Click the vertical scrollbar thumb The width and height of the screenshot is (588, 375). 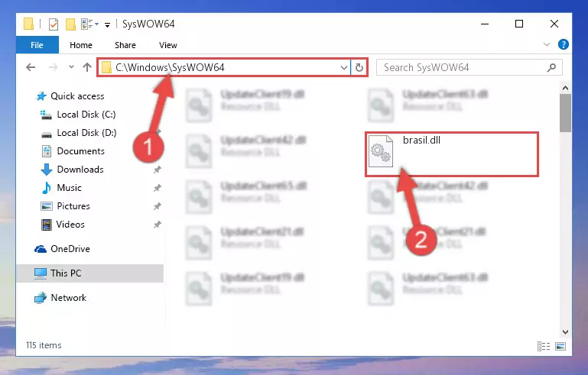565,113
